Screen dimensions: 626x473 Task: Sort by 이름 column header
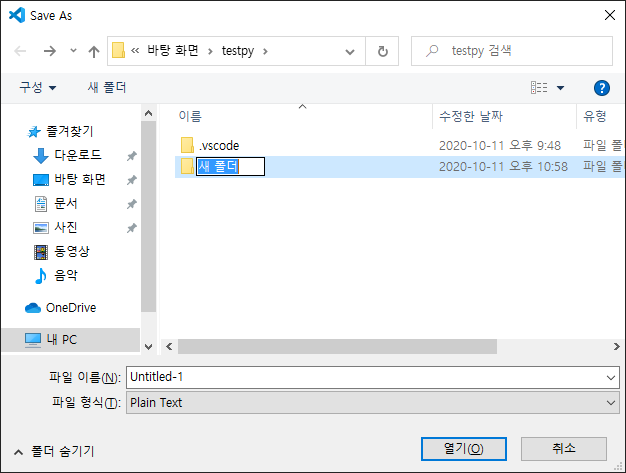point(190,116)
